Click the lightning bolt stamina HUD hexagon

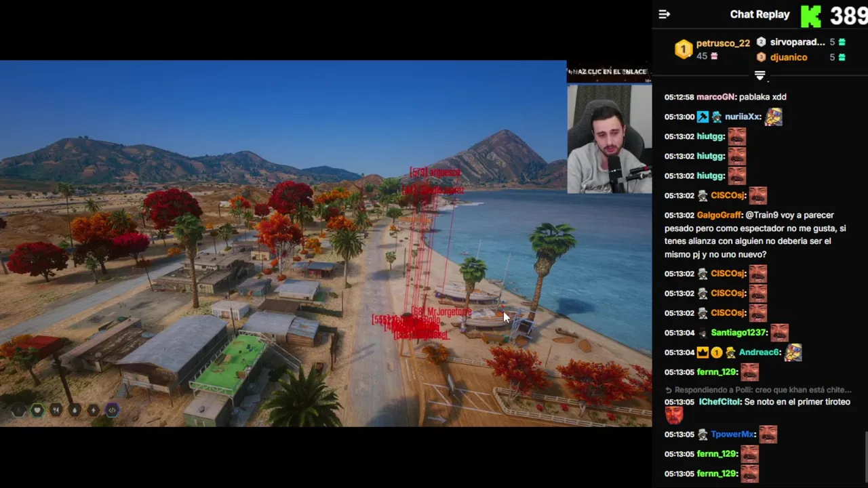point(94,410)
